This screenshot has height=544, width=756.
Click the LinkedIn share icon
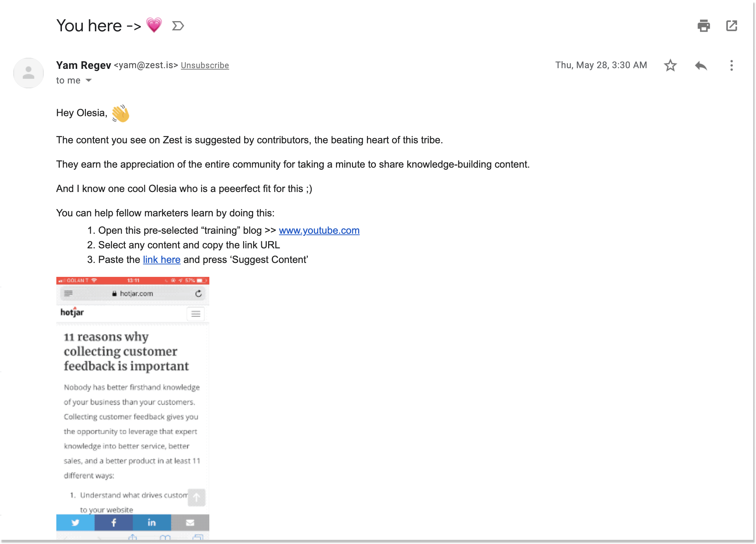(151, 522)
